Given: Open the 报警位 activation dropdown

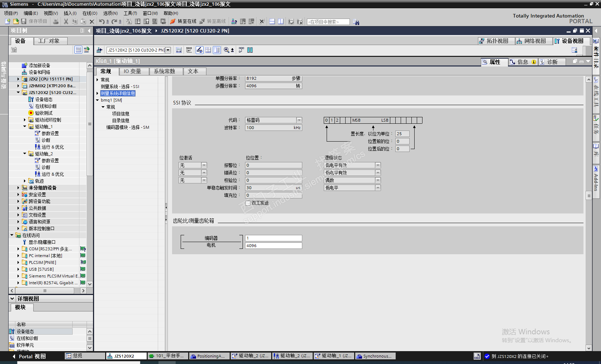Looking at the screenshot, I should click(204, 165).
